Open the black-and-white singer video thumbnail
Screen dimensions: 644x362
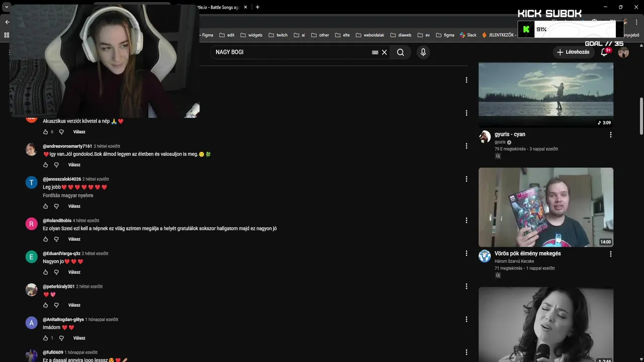coord(546,324)
